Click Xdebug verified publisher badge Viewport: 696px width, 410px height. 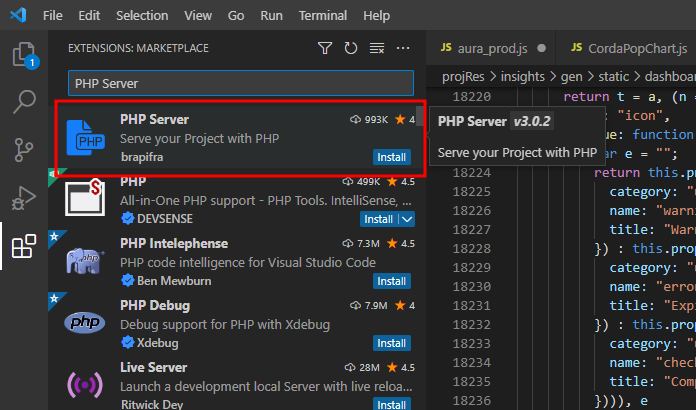(127, 343)
